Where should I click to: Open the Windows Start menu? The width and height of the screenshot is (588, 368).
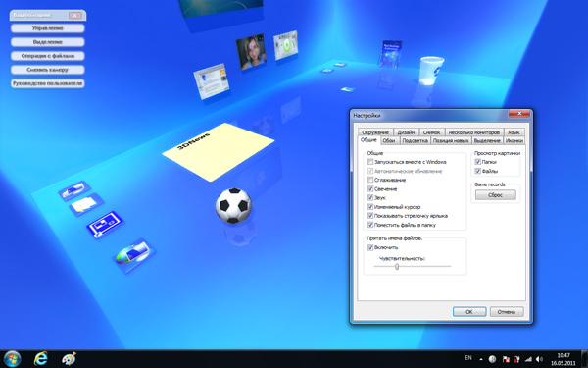(12, 359)
